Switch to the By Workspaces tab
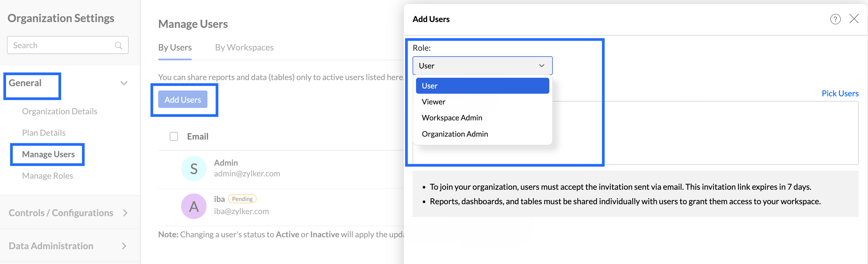Image resolution: width=868 pixels, height=264 pixels. (244, 47)
